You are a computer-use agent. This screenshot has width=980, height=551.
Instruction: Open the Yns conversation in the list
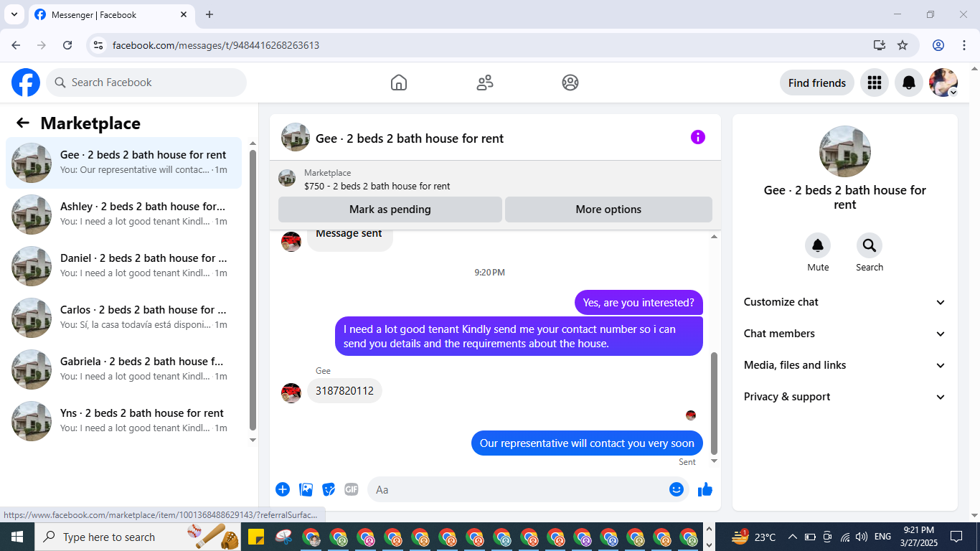click(x=123, y=421)
